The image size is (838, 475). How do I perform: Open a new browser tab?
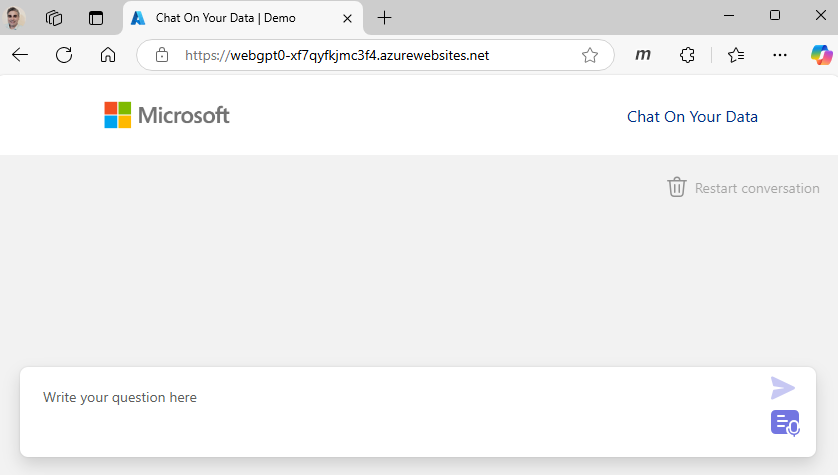coord(384,17)
